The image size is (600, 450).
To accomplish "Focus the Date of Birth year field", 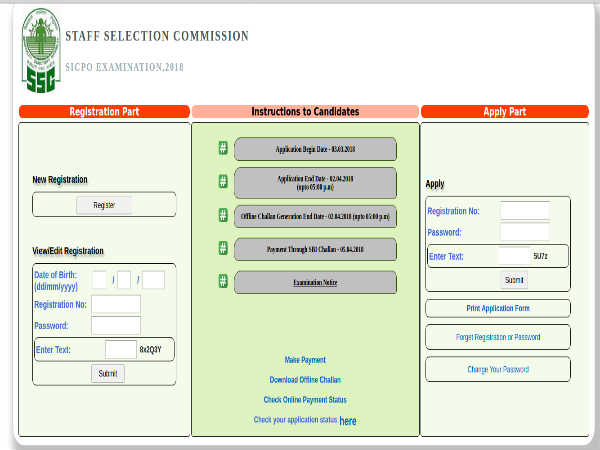I will (153, 280).
